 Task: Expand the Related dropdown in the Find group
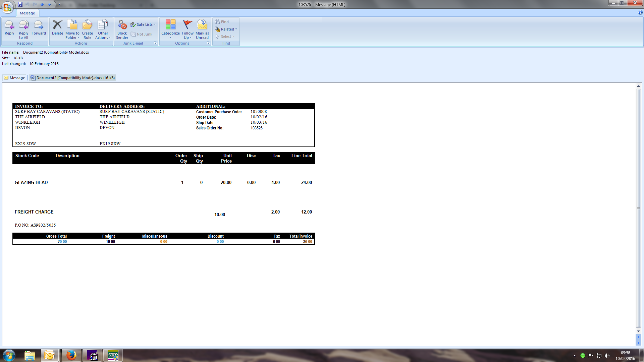pyautogui.click(x=226, y=29)
